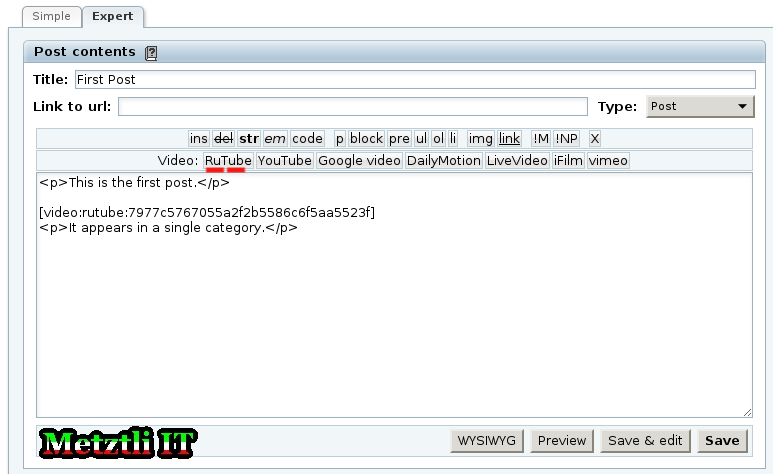This screenshot has height=474, width=778.
Task: Click the !NP toolbar button
Action: coord(566,138)
